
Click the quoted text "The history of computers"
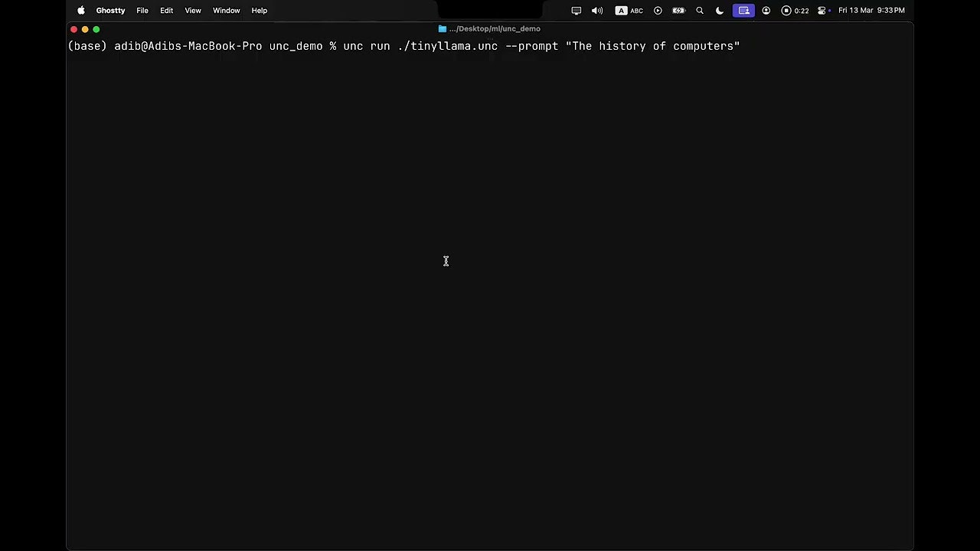(653, 46)
